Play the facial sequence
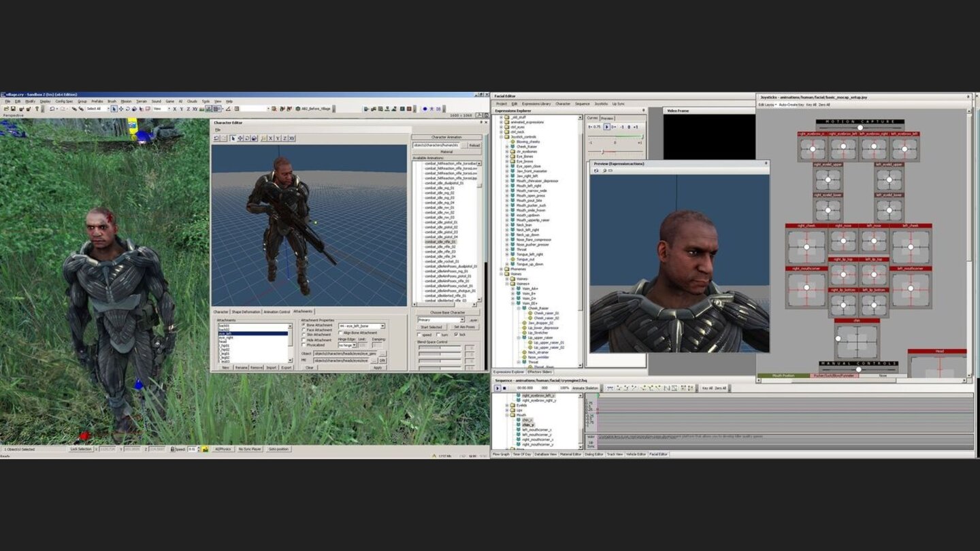Image resolution: width=980 pixels, height=551 pixels. (497, 388)
